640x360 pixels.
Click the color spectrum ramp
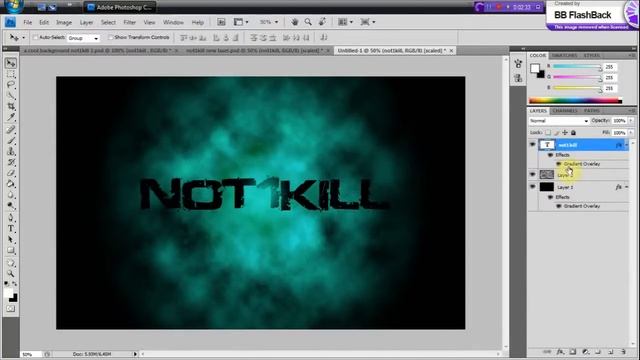click(x=576, y=100)
